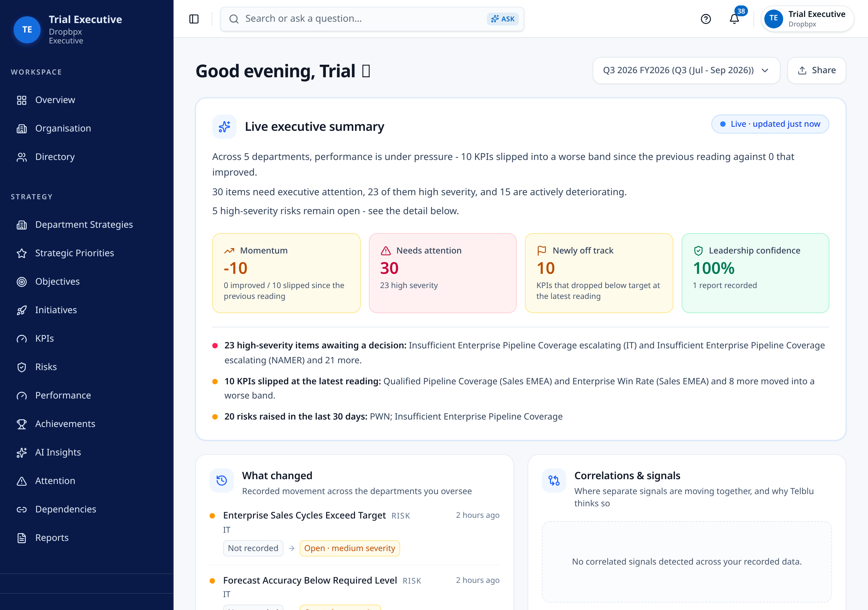
Task: Click the AI Insights sparkle icon
Action: [22, 452]
